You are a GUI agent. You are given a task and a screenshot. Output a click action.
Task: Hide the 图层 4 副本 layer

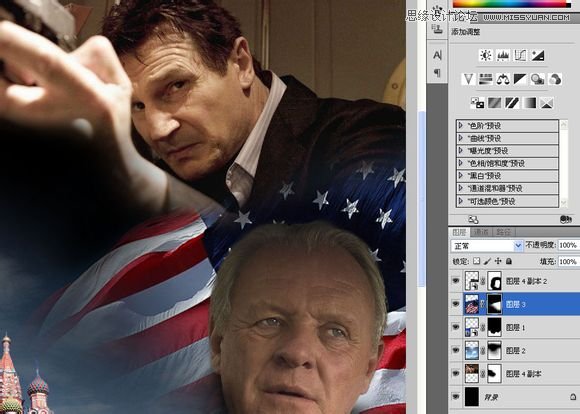click(x=456, y=374)
